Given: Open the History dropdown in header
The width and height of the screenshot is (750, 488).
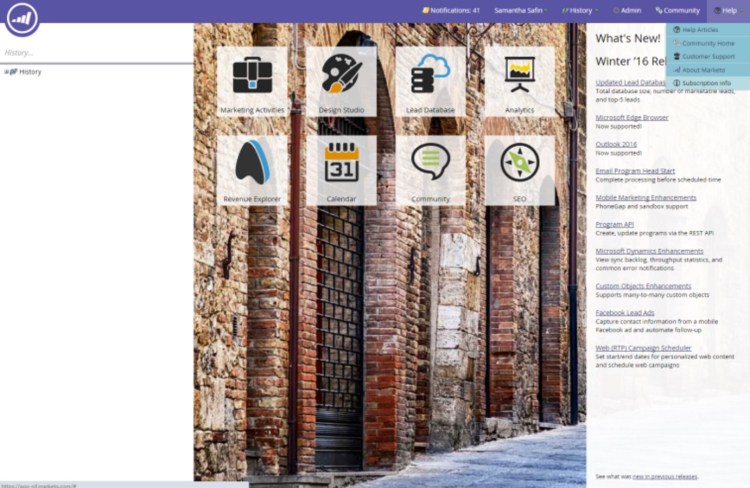Looking at the screenshot, I should (581, 10).
